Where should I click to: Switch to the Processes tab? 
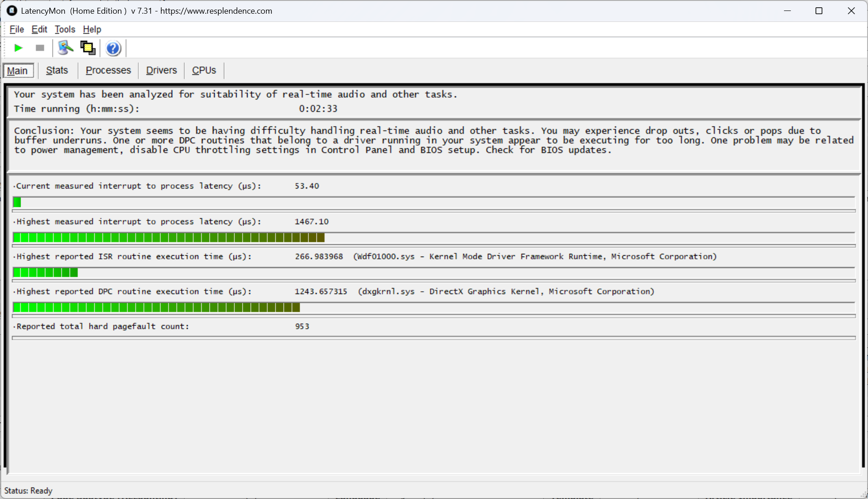(x=108, y=70)
